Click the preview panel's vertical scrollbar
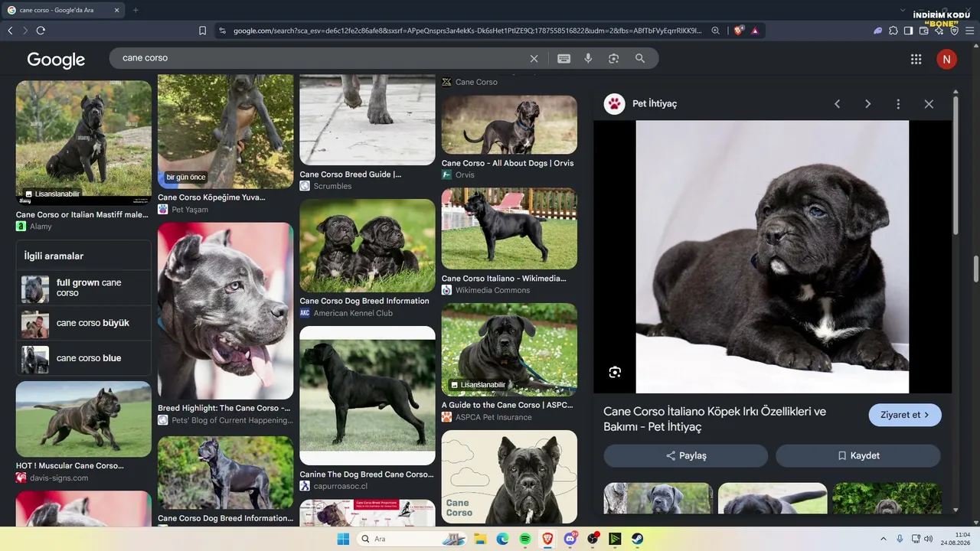The width and height of the screenshot is (980, 551). point(955,165)
